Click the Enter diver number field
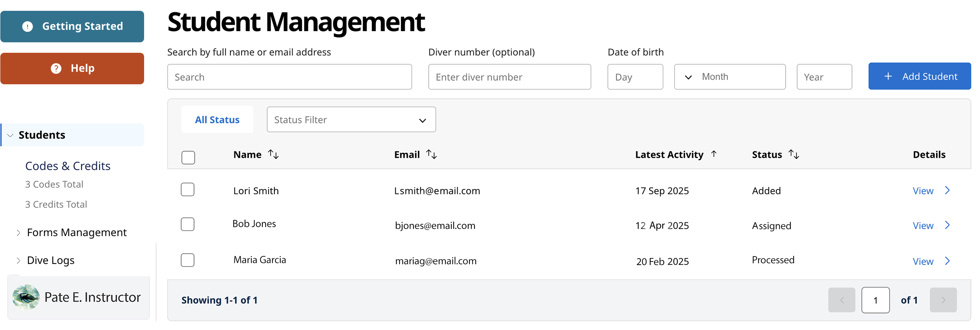Viewport: 980px width, 330px height. [510, 77]
